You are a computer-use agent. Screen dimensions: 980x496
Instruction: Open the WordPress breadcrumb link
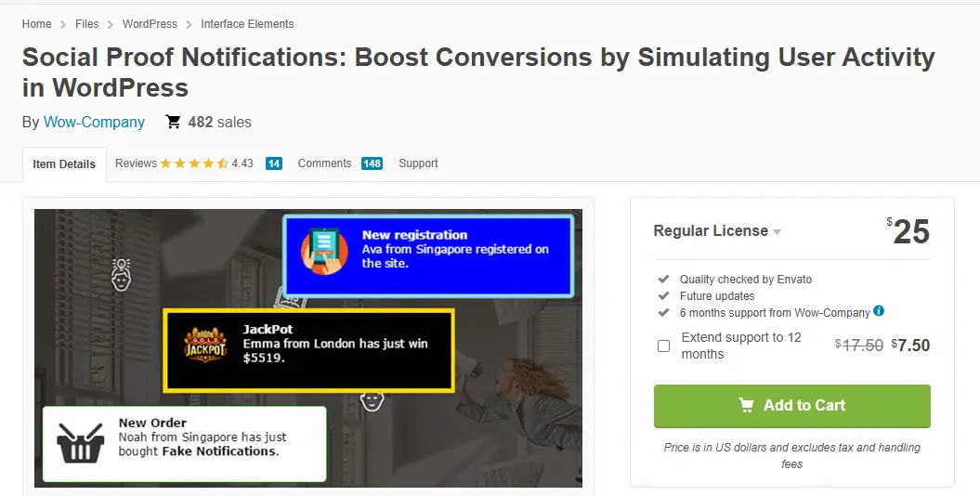[x=150, y=24]
